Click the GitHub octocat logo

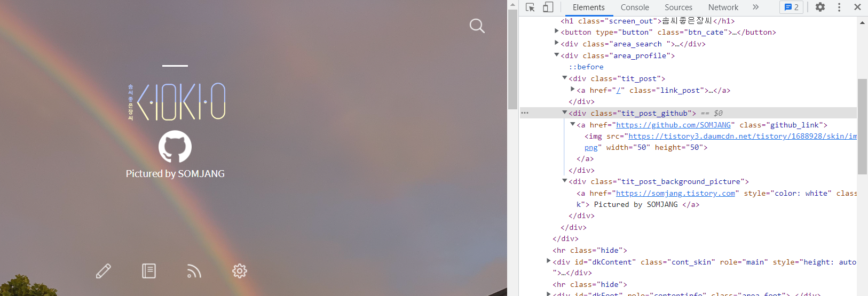pos(175,147)
